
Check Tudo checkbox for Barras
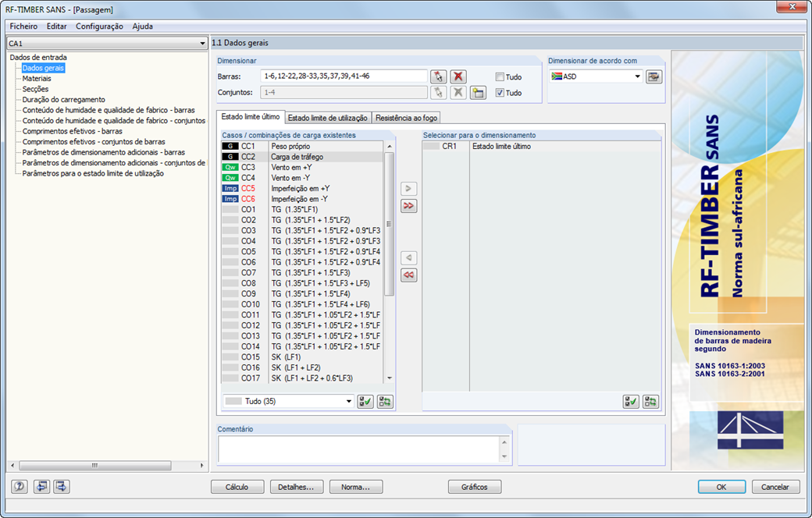(500, 77)
